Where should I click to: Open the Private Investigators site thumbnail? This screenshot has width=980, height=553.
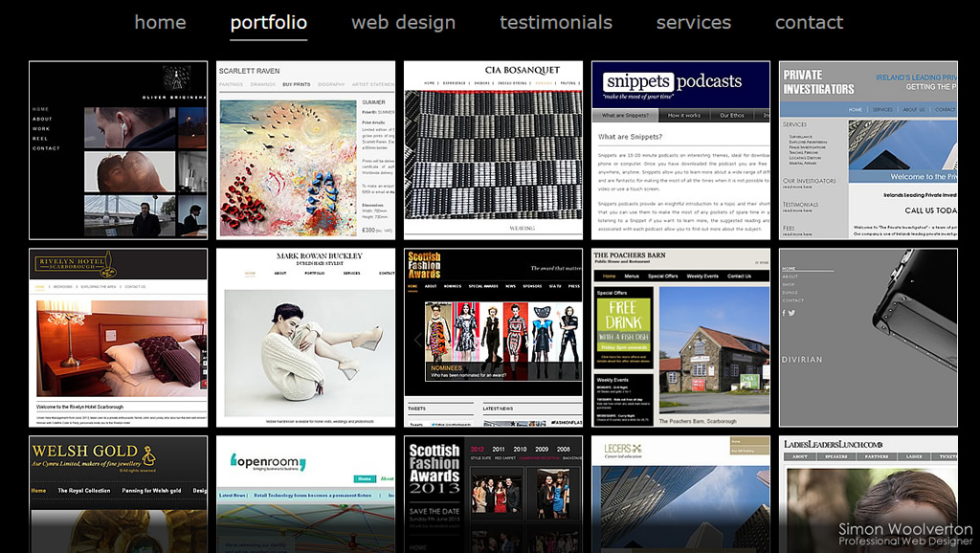868,150
